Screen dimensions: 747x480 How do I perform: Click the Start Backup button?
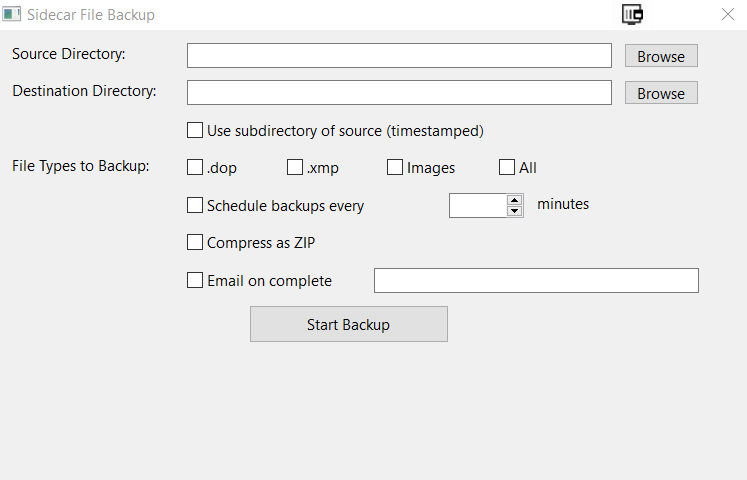(349, 324)
